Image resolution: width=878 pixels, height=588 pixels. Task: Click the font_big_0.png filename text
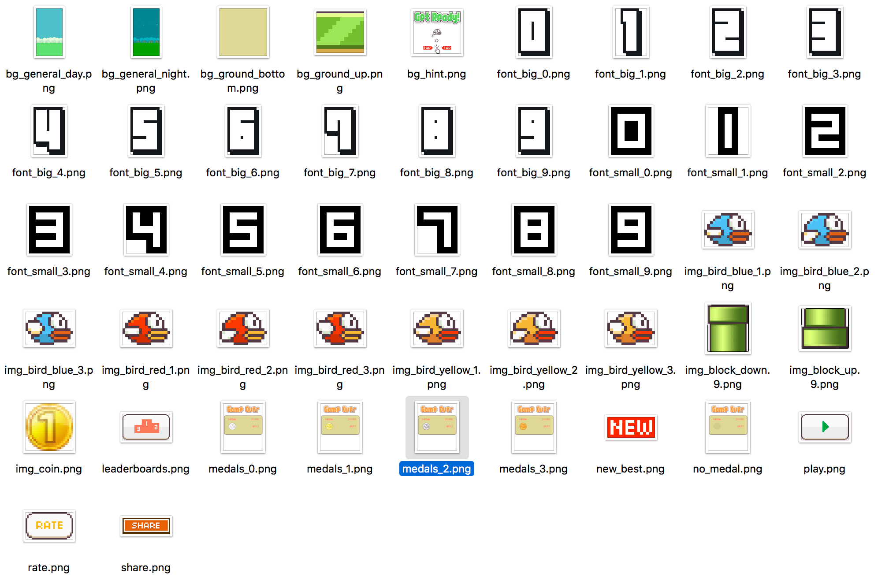click(x=534, y=74)
